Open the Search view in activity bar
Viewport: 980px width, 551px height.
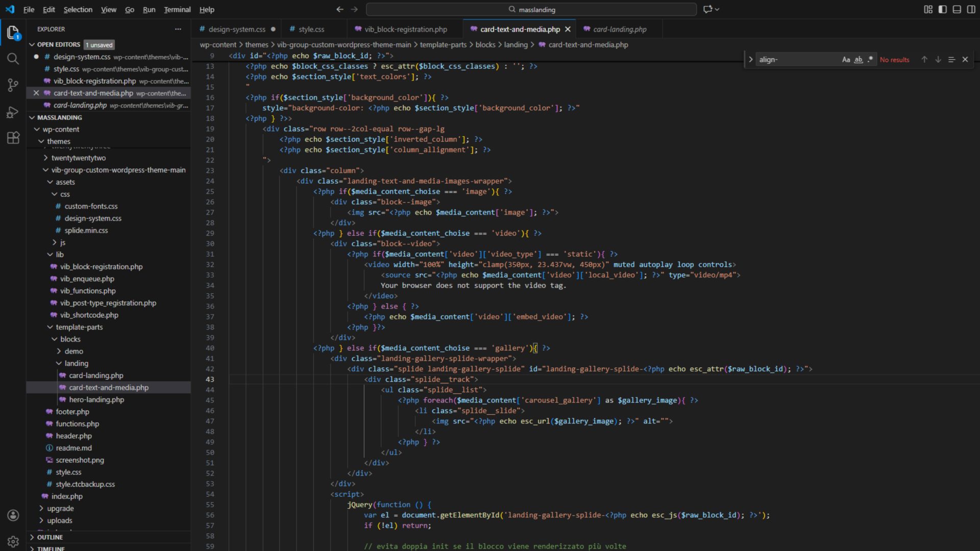[x=13, y=59]
